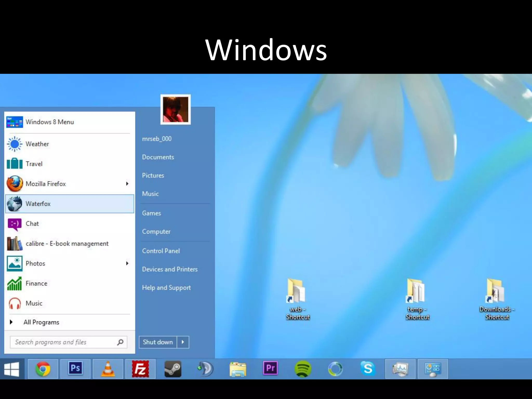Open the Windows 8 Menu tile icon
Viewport: 532px width, 399px height.
pyautogui.click(x=15, y=122)
